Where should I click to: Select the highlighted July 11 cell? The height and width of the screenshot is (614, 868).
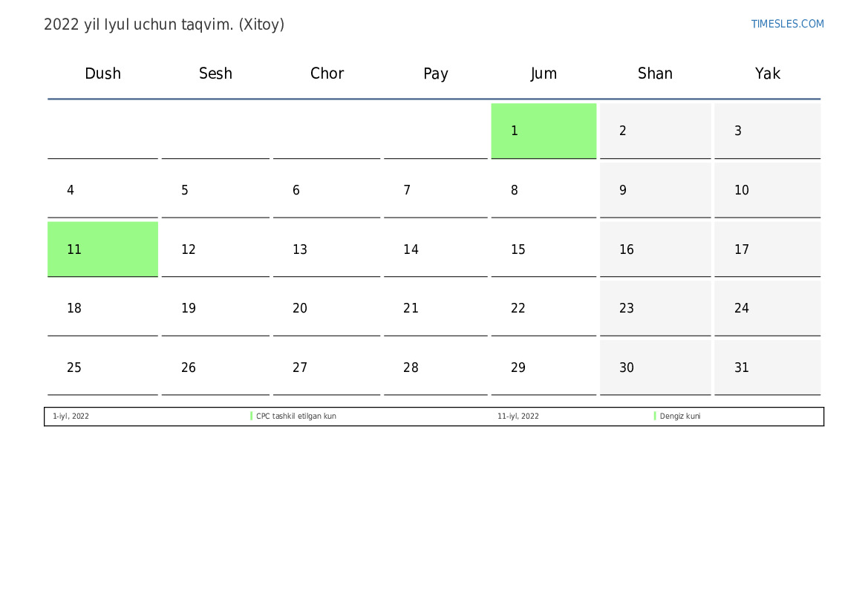click(x=102, y=249)
